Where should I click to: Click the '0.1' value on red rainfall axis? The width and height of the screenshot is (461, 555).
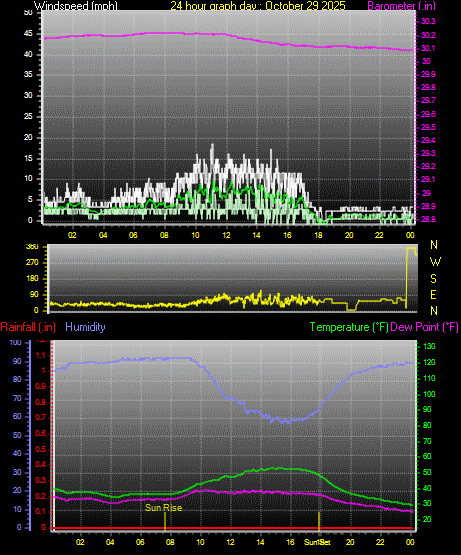(x=41, y=511)
